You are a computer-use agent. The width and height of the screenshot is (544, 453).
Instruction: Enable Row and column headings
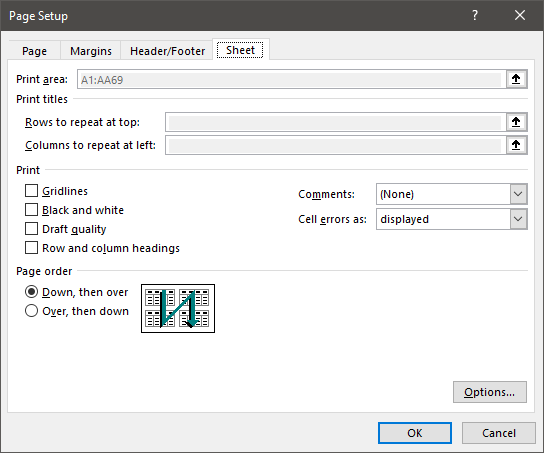[31, 248]
